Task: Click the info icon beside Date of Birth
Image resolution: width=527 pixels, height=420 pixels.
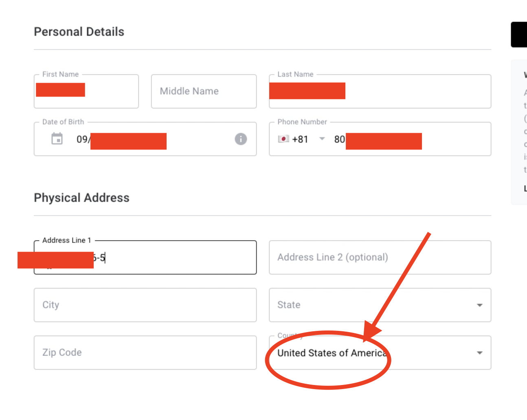Action: 241,139
